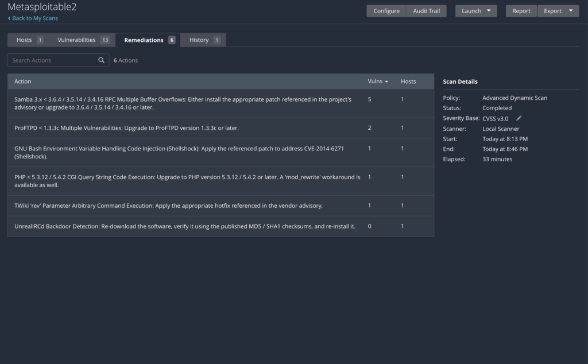Generate a Report
Screen dimensions: 588x364
(521, 11)
